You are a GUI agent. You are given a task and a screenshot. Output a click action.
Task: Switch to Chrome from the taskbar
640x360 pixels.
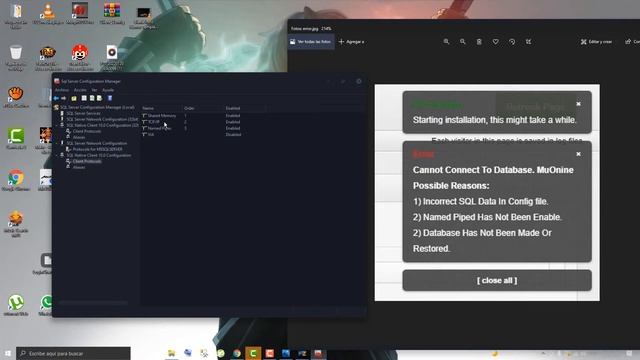(x=237, y=353)
